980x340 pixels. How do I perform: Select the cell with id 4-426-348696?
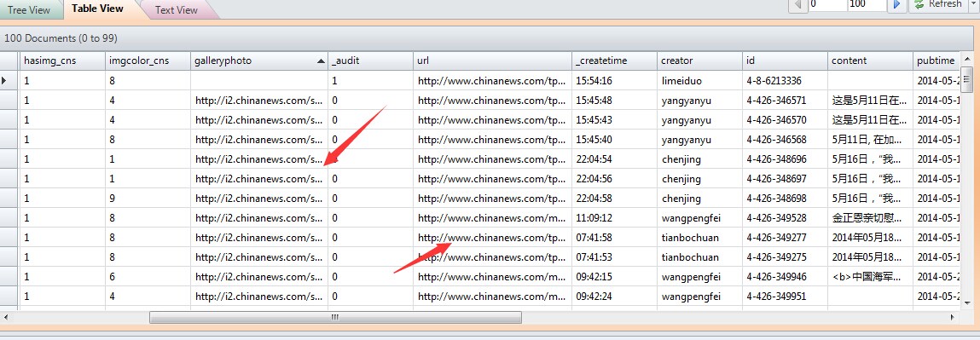click(785, 159)
